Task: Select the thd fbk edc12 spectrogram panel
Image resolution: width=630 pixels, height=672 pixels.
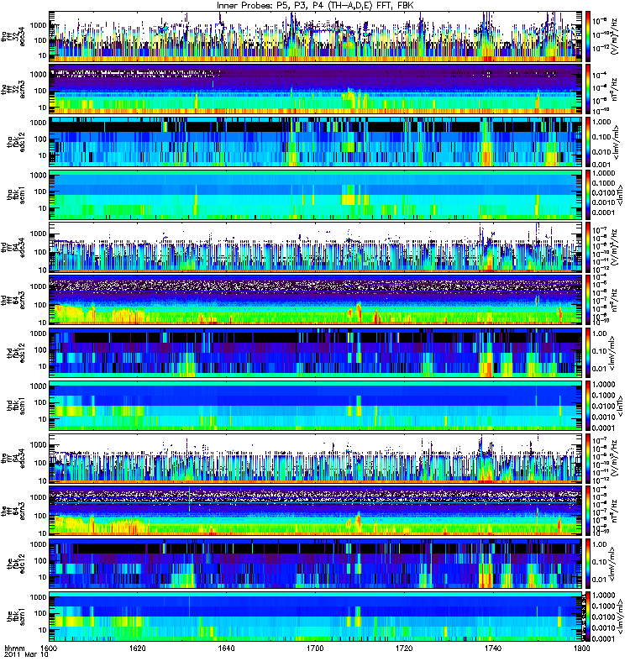Action: coord(316,353)
